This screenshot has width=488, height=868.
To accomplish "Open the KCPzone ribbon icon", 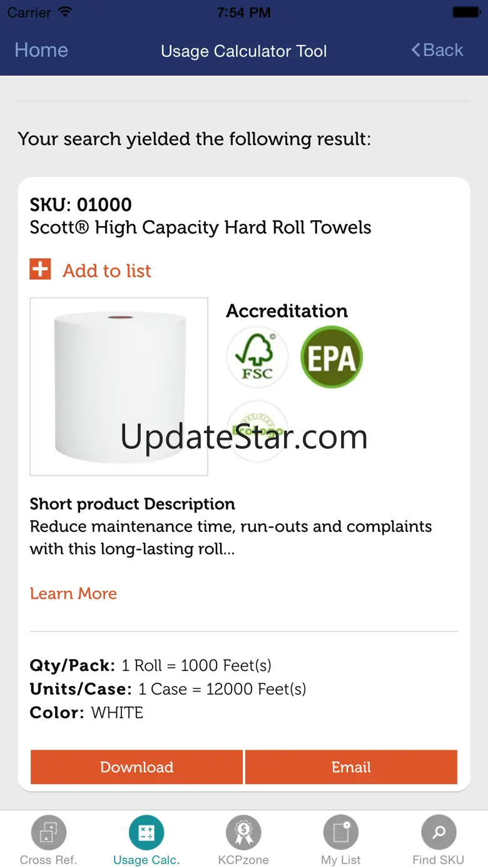I will click(243, 833).
